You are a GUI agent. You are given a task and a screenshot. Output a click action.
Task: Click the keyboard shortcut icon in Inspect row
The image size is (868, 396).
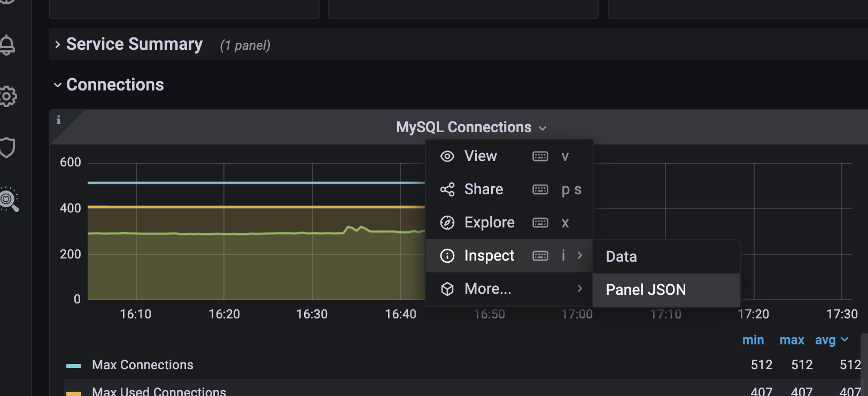(540, 256)
